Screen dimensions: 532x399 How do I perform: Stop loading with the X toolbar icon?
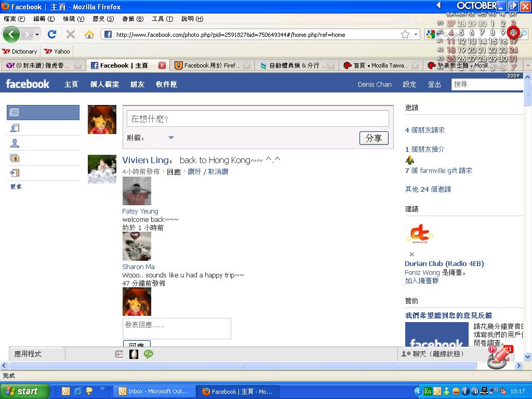[71, 34]
